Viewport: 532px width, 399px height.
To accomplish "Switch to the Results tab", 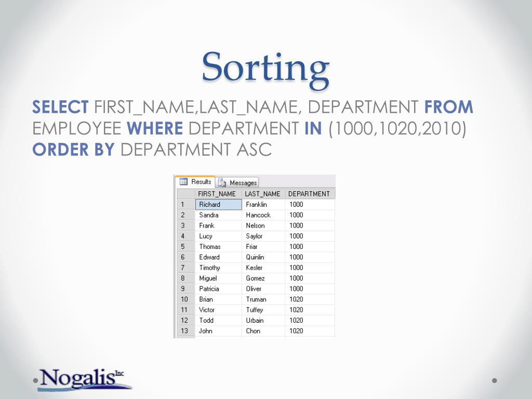I will coord(195,181).
